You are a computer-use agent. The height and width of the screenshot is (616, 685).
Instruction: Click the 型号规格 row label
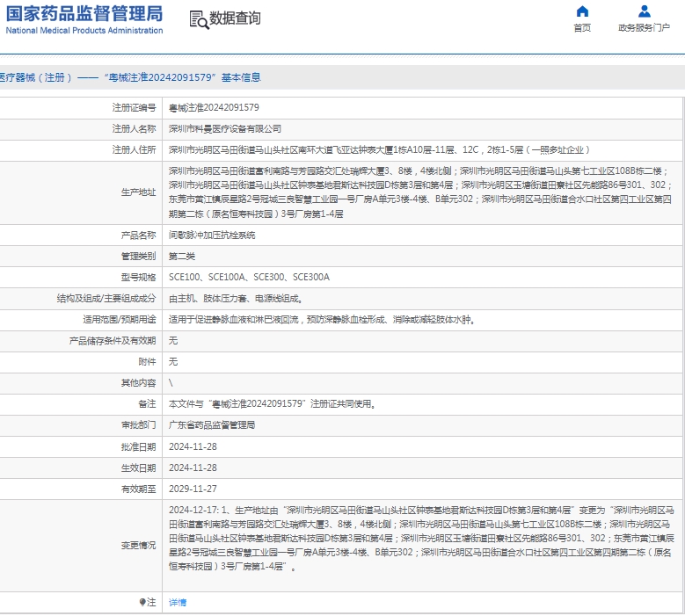tap(138, 277)
